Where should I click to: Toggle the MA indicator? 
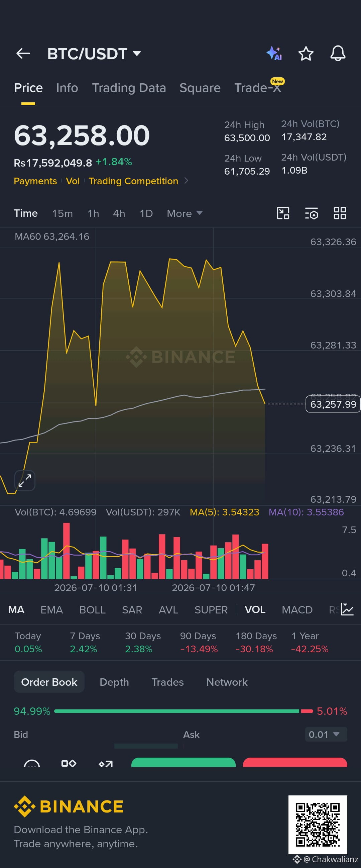[x=16, y=609]
